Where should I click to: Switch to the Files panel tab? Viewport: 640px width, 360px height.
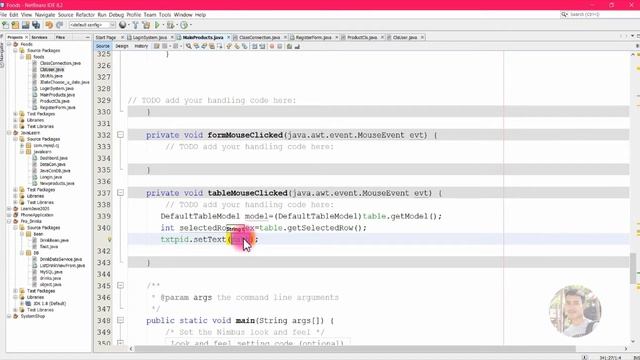point(60,37)
